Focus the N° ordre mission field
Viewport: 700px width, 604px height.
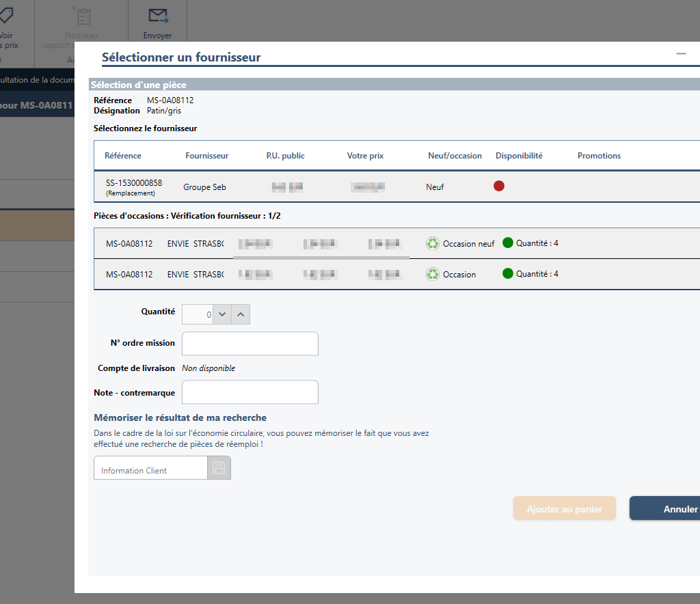point(250,344)
